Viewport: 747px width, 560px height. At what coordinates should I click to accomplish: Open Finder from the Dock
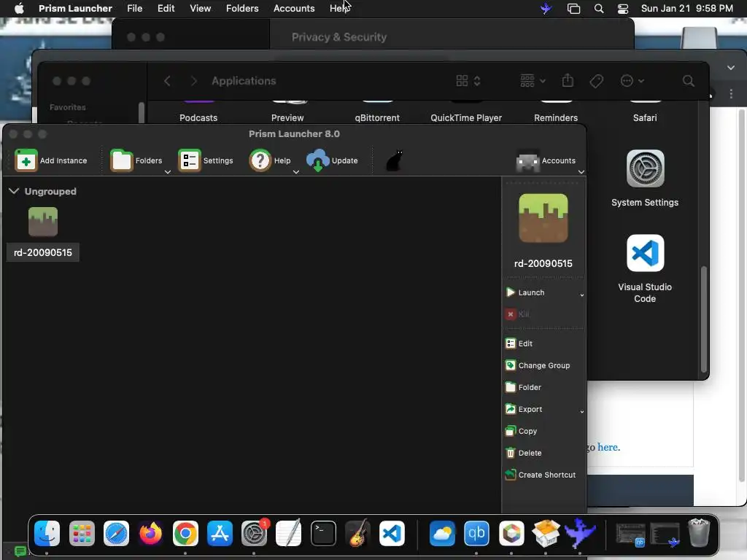47,533
